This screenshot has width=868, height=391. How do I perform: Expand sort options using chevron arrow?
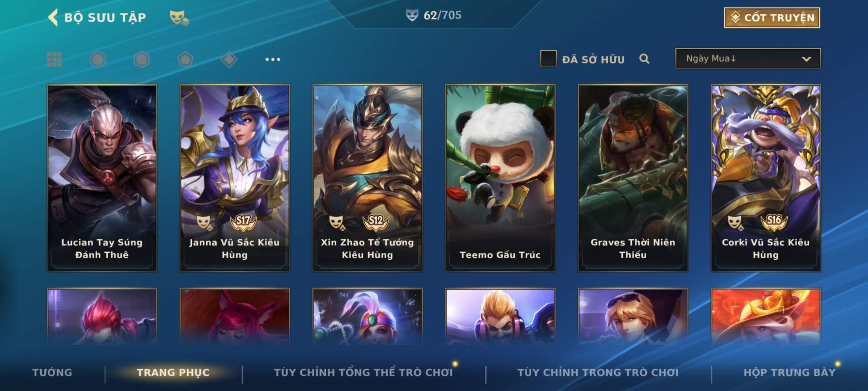click(x=806, y=59)
